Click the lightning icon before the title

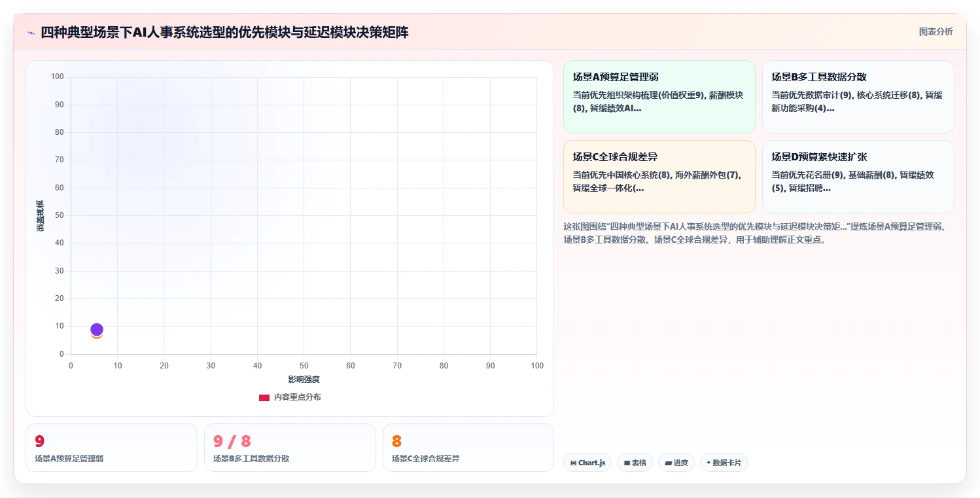click(x=31, y=33)
